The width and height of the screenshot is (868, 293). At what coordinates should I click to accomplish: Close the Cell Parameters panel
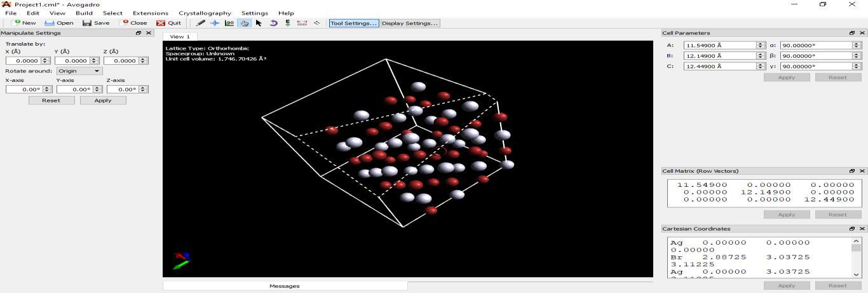click(x=862, y=33)
